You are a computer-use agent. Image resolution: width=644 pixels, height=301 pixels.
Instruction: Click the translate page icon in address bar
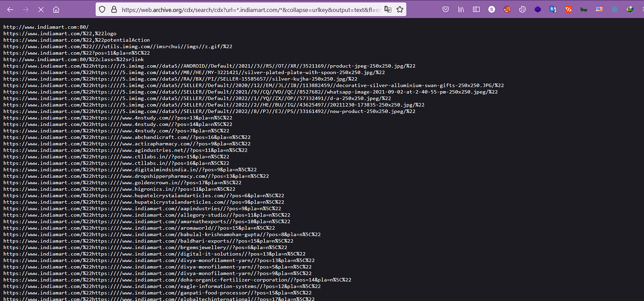tap(388, 9)
